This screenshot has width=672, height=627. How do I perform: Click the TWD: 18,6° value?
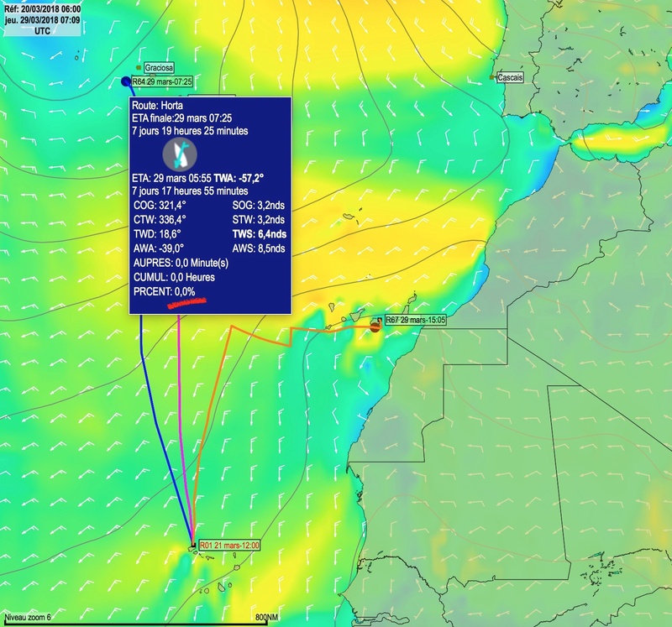pyautogui.click(x=157, y=234)
